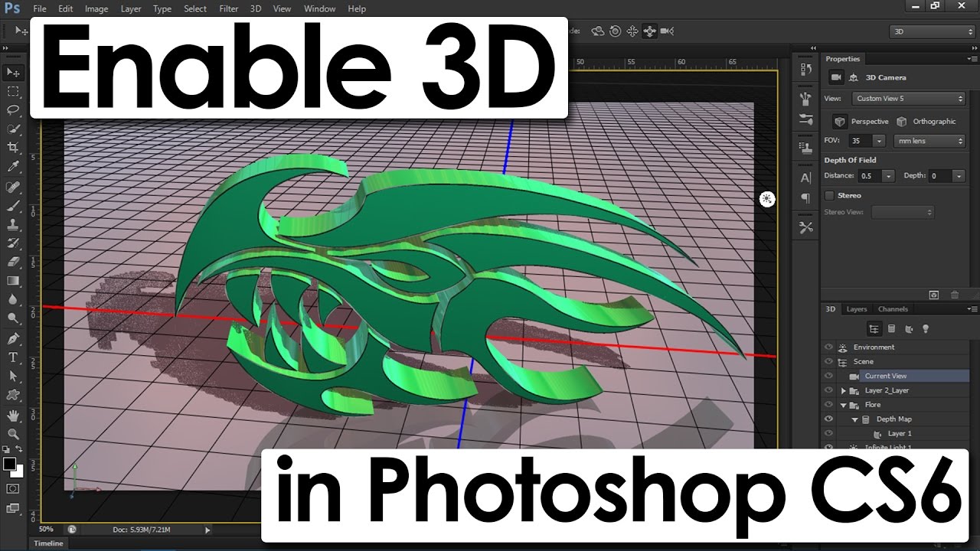980x551 pixels.
Task: Show whole scene in 3D panel
Action: pos(874,329)
